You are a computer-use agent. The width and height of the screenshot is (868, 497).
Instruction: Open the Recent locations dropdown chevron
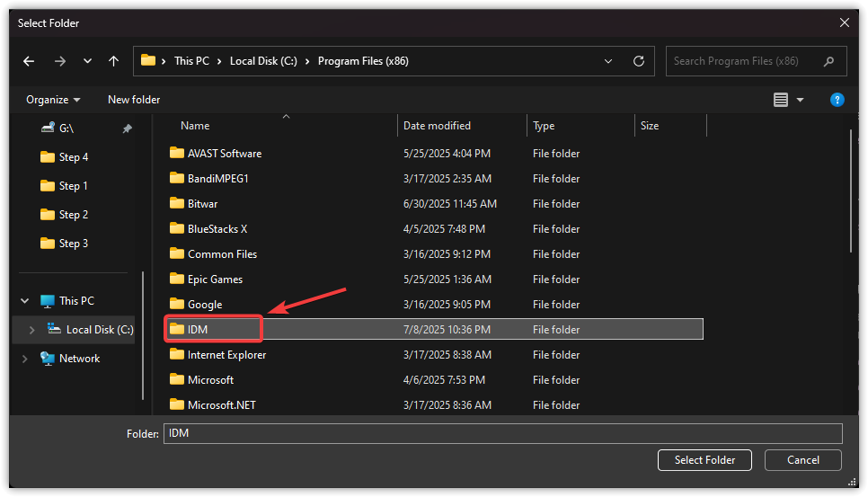click(x=87, y=61)
